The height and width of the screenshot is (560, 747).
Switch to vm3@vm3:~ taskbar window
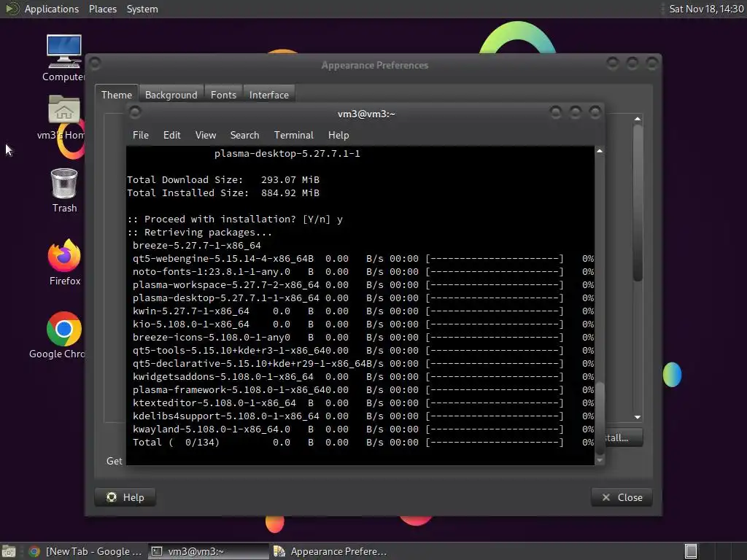(208, 551)
